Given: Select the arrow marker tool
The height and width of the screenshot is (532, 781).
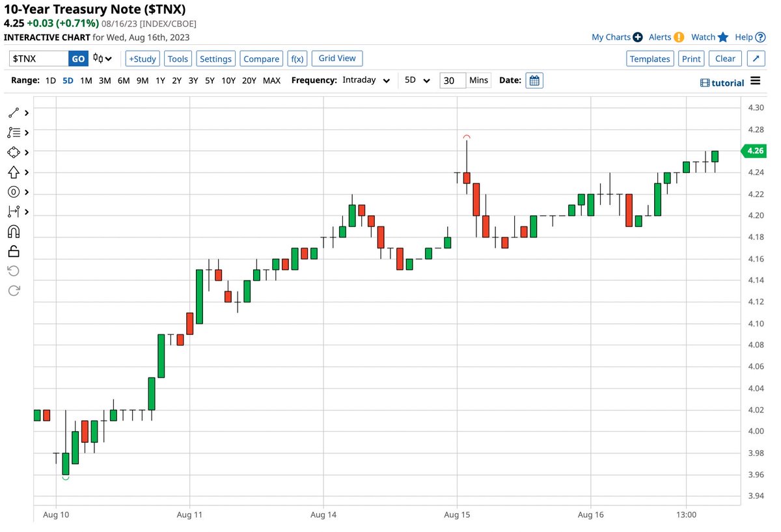Looking at the screenshot, I should [x=14, y=172].
